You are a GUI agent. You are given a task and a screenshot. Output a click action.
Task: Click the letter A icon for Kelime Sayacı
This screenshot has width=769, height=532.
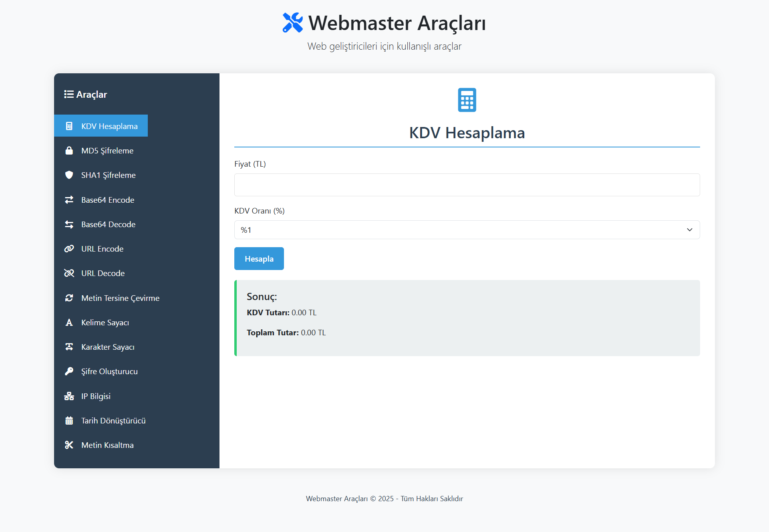[69, 322]
